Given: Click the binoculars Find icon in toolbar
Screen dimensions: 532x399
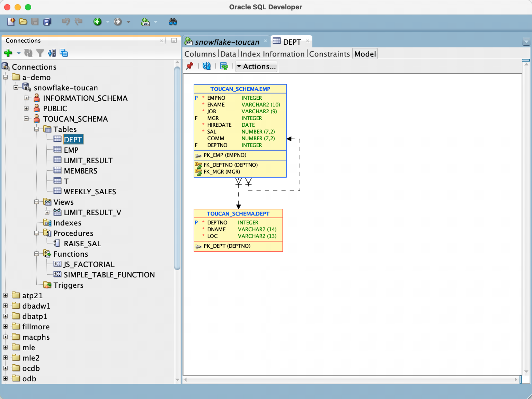Looking at the screenshot, I should tap(172, 21).
